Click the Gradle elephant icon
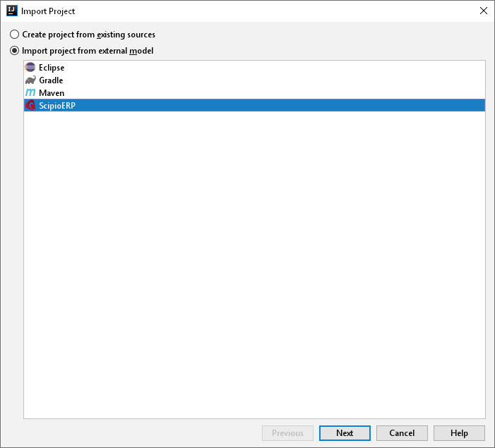The image size is (495, 448). click(30, 80)
